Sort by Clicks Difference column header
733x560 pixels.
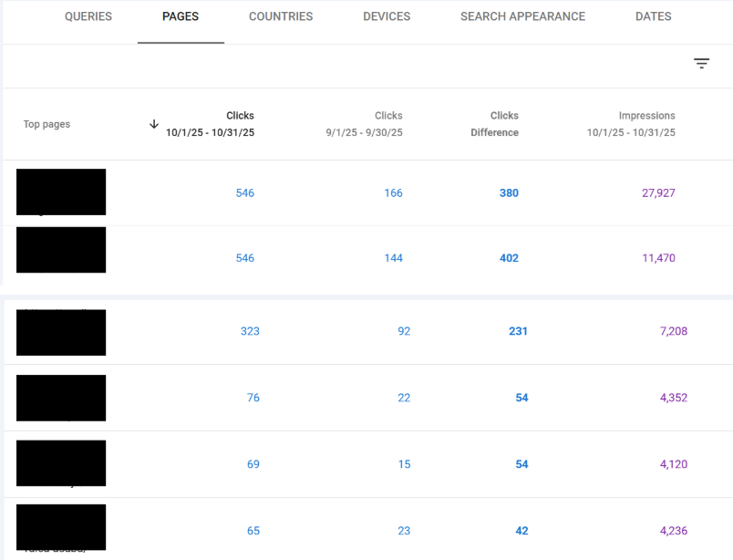pyautogui.click(x=494, y=124)
